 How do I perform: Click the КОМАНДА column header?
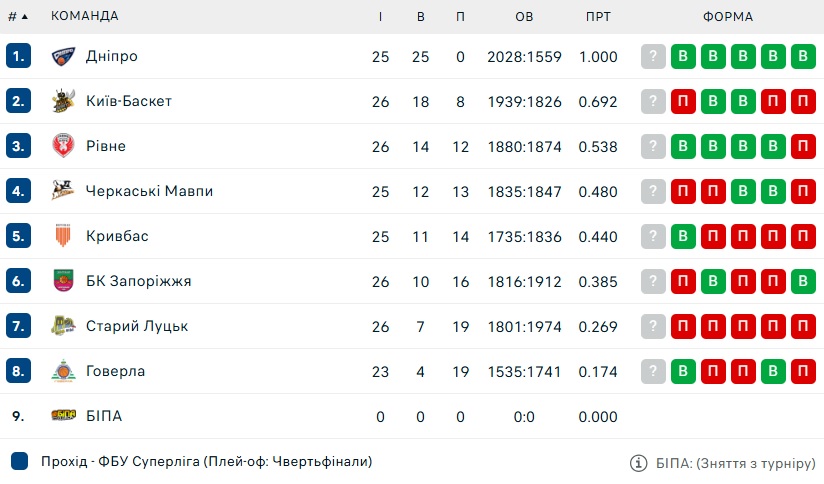[85, 16]
